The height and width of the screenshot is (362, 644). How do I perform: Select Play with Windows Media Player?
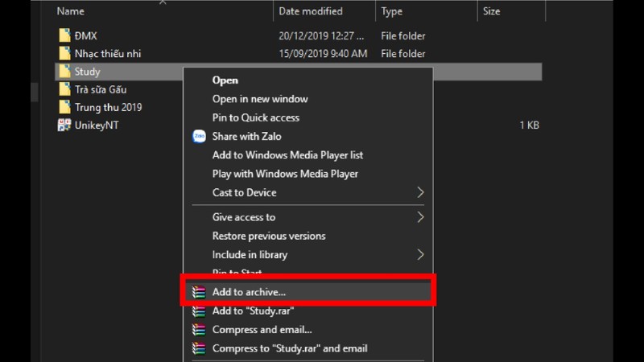coord(285,174)
